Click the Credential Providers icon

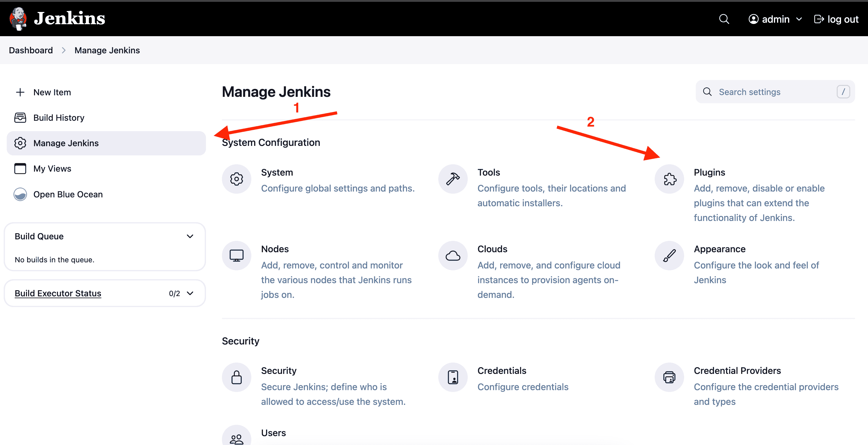[x=669, y=377]
